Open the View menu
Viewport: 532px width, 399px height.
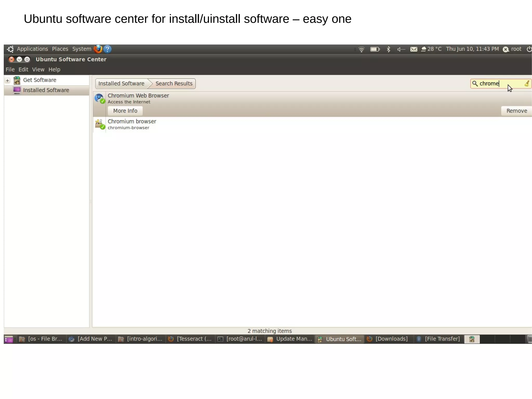tap(38, 69)
